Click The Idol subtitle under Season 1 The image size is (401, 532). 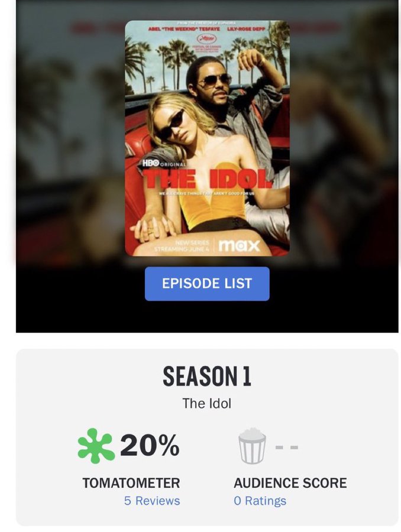coord(207,403)
